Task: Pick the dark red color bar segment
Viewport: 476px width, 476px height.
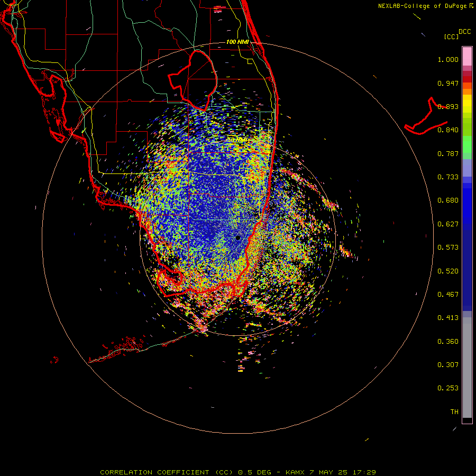Action: pyautogui.click(x=467, y=79)
